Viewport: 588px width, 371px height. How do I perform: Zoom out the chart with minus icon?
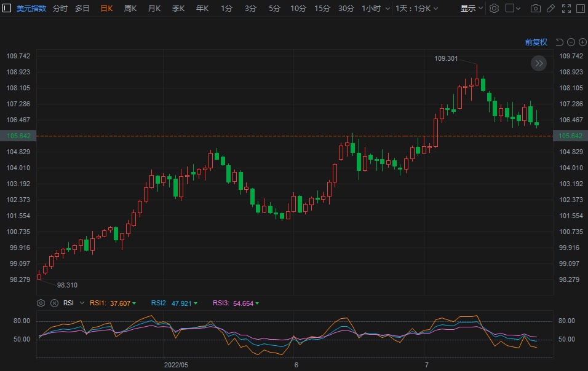(571, 42)
